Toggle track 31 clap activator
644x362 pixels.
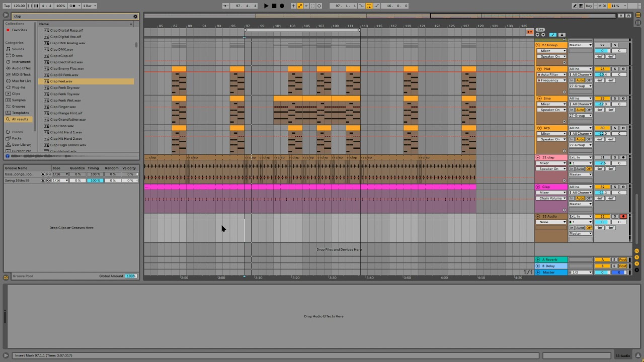(x=602, y=157)
